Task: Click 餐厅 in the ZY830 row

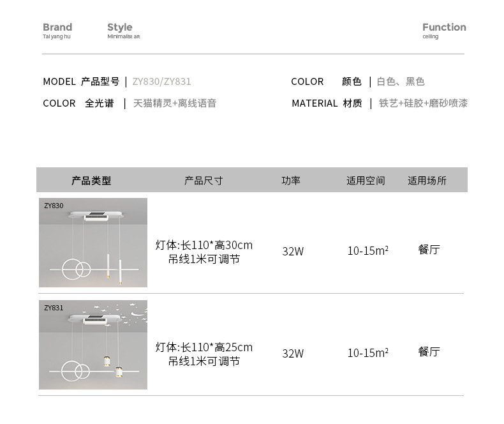Action: pos(429,250)
